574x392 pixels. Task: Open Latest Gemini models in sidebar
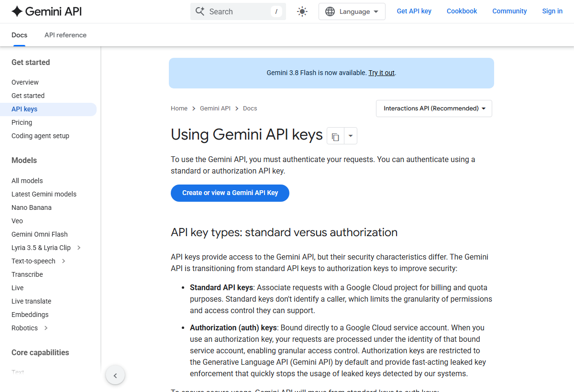point(44,194)
